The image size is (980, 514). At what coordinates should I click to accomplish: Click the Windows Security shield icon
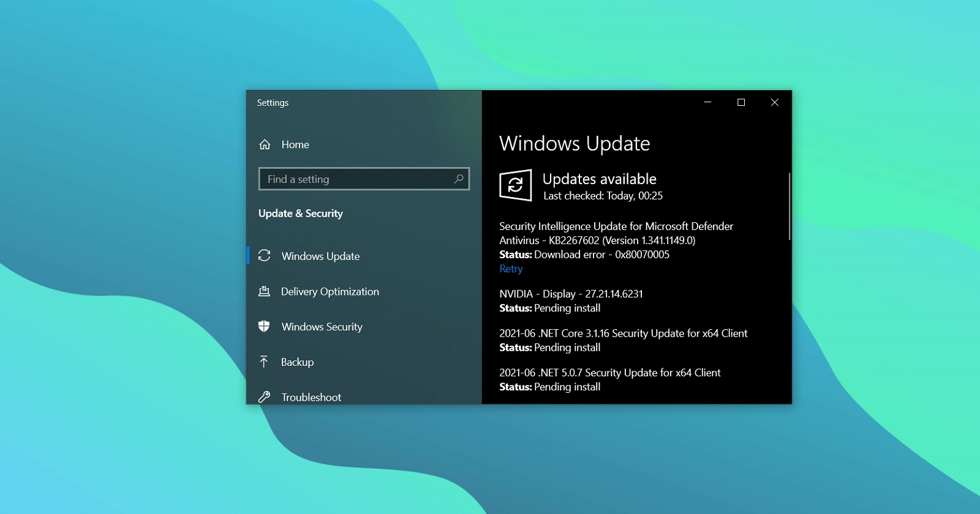tap(264, 326)
